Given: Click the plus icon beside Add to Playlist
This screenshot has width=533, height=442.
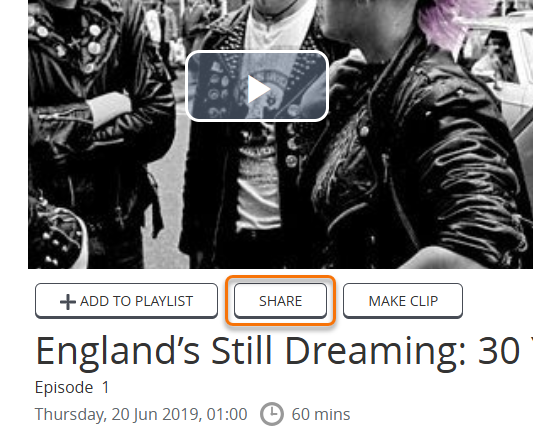Looking at the screenshot, I should (x=68, y=302).
